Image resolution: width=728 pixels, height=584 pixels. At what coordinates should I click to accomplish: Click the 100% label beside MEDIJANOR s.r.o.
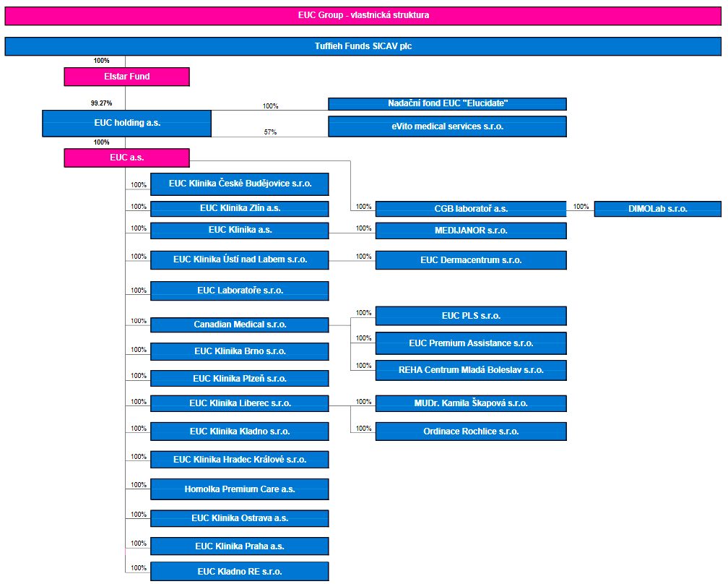tap(363, 228)
